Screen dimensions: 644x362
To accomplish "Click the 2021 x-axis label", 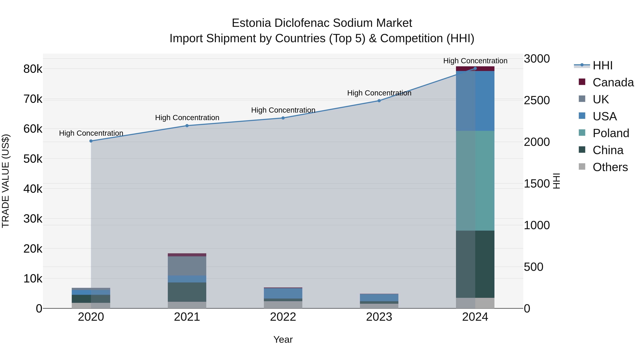I will click(187, 317).
